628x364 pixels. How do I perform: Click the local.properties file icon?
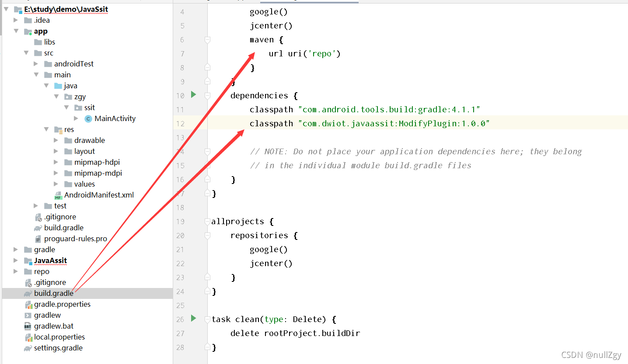[x=28, y=337]
